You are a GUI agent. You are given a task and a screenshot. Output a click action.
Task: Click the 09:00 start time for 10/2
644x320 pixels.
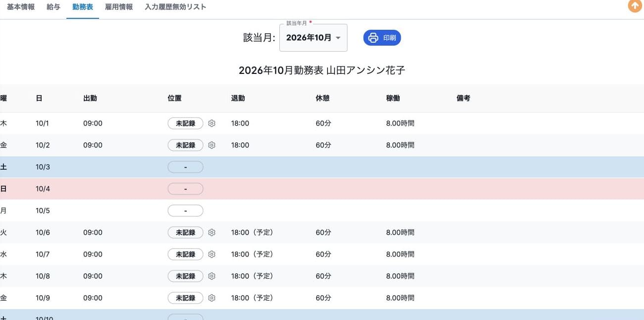(x=93, y=145)
